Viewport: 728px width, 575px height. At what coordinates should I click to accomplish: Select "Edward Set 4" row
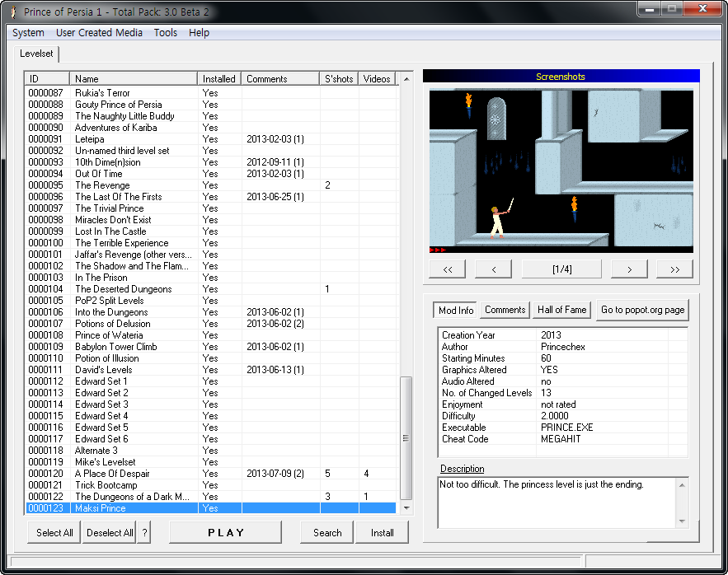click(x=211, y=416)
